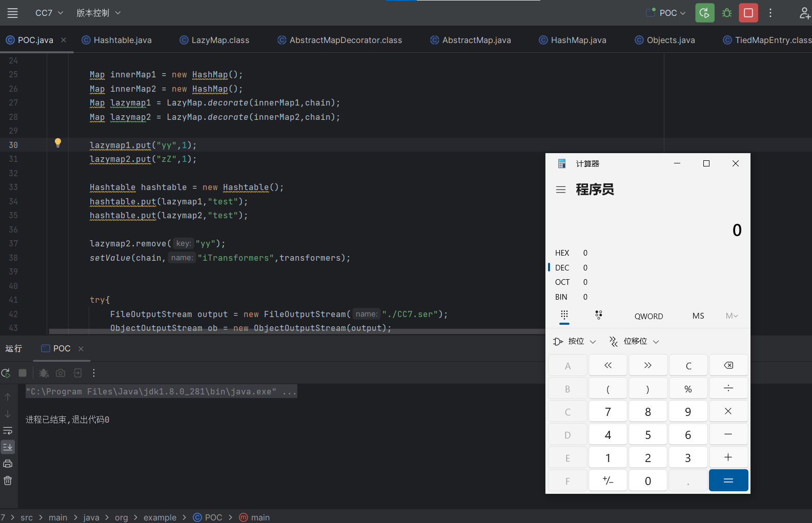Click the lightbulb quick-fix icon on line 30
The height and width of the screenshot is (523, 812).
pyautogui.click(x=58, y=143)
